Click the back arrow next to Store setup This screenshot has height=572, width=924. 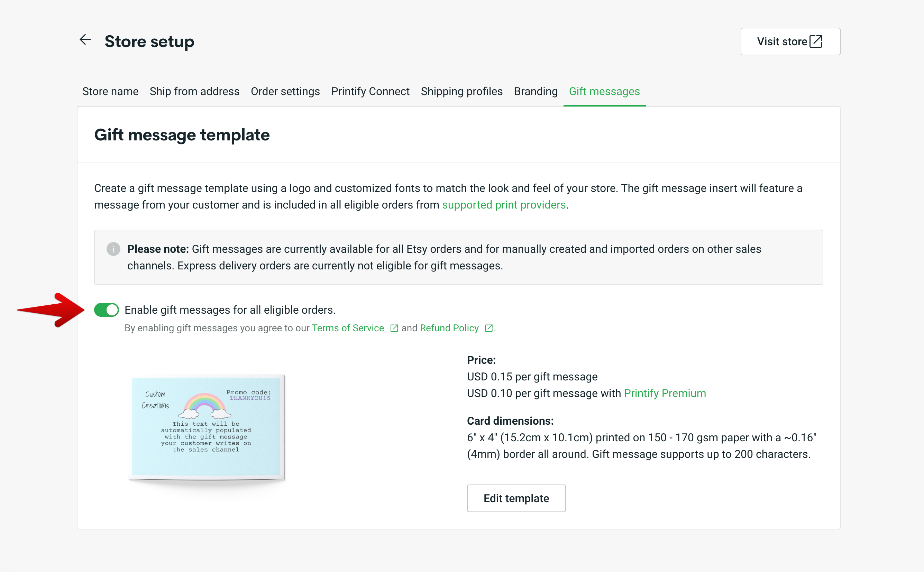85,40
